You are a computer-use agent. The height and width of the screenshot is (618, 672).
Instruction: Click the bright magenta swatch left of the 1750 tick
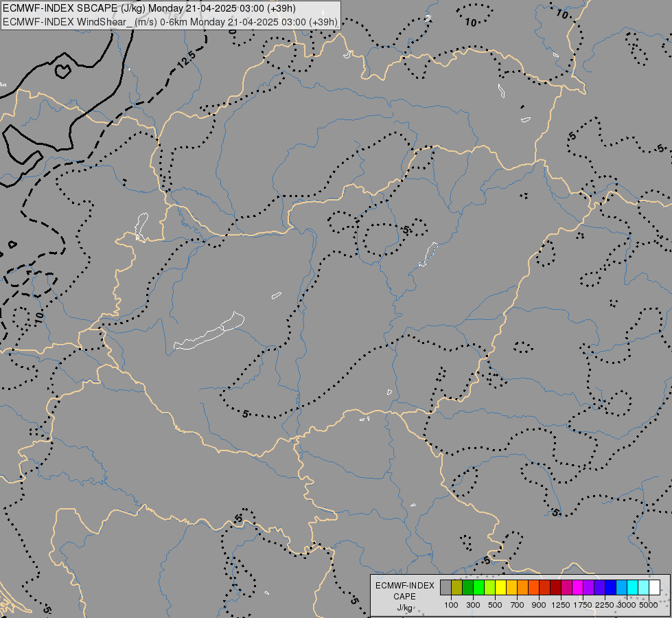click(578, 587)
